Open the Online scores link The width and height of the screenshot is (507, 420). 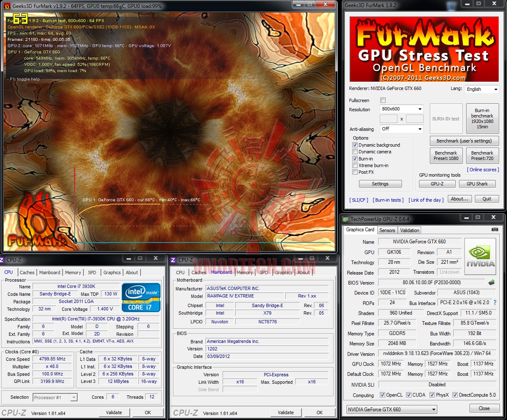[483, 170]
